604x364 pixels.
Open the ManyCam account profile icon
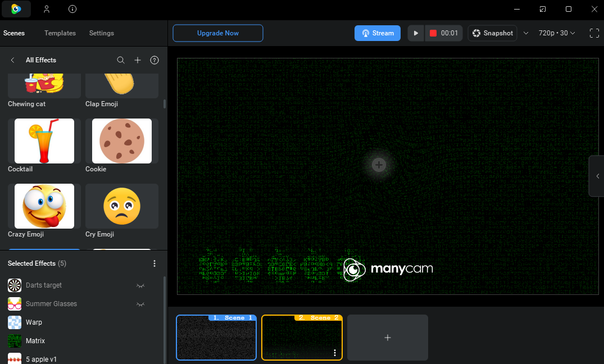click(x=47, y=9)
